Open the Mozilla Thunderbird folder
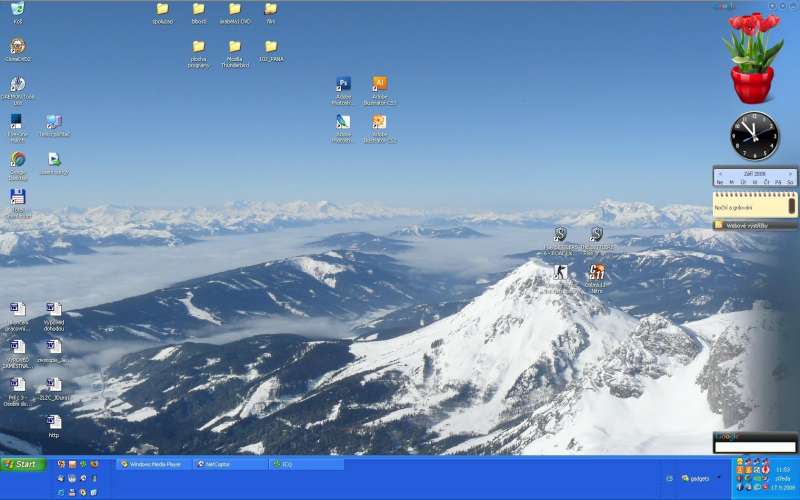This screenshot has height=500, width=800. (x=234, y=47)
